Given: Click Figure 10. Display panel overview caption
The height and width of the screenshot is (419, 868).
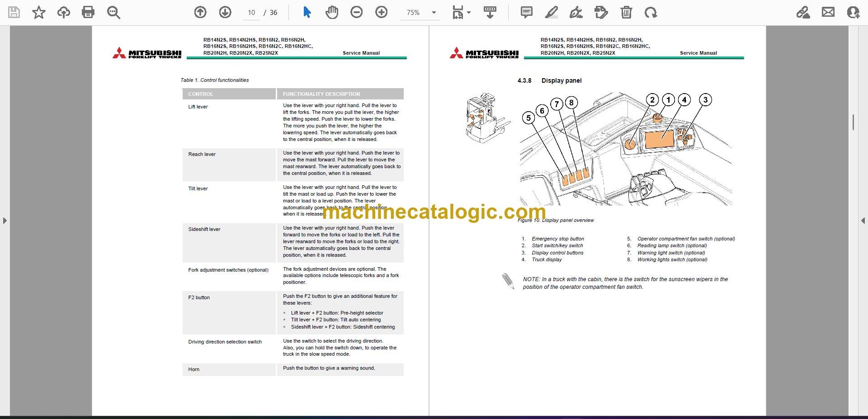Looking at the screenshot, I should click(556, 220).
